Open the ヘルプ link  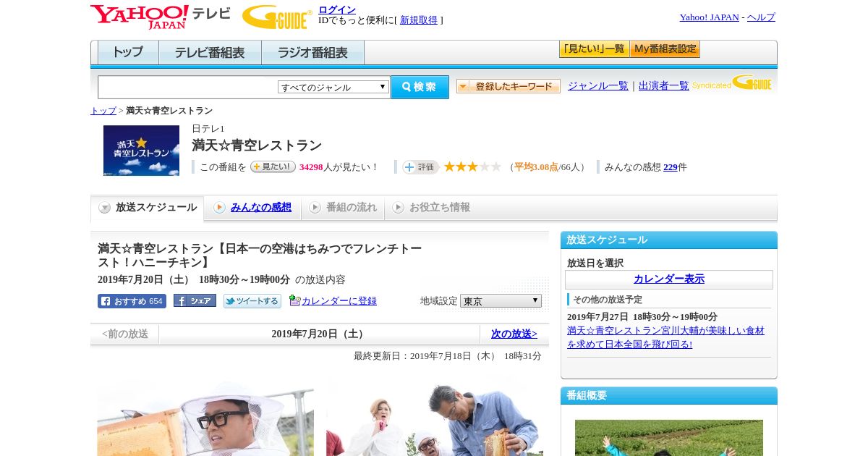click(x=761, y=17)
